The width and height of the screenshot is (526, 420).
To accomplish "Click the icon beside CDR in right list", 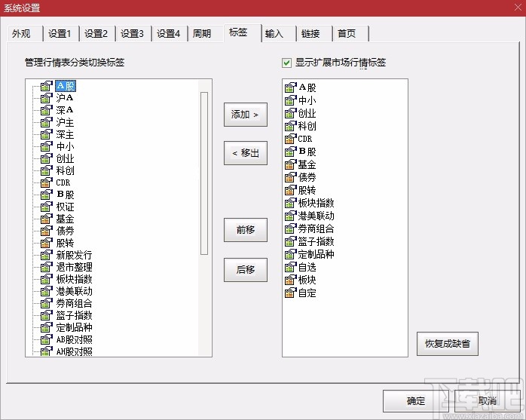I will pos(291,139).
